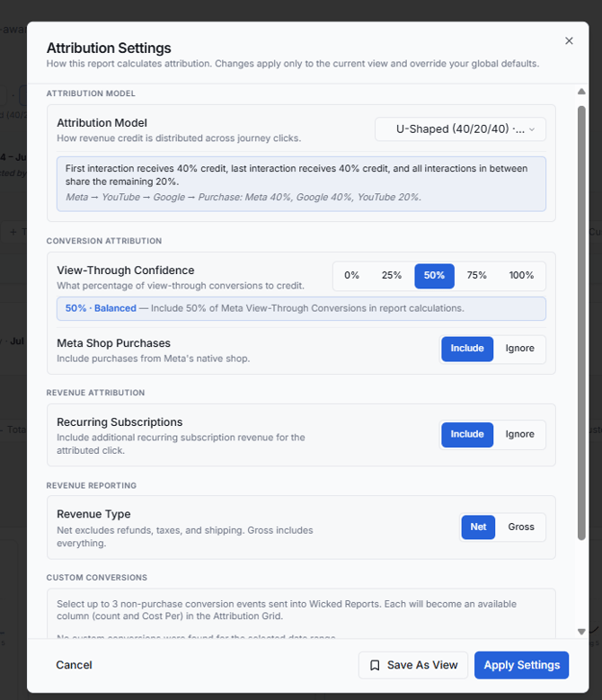602x700 pixels.
Task: Ignore Recurring Subscriptions revenue
Action: [x=519, y=434]
